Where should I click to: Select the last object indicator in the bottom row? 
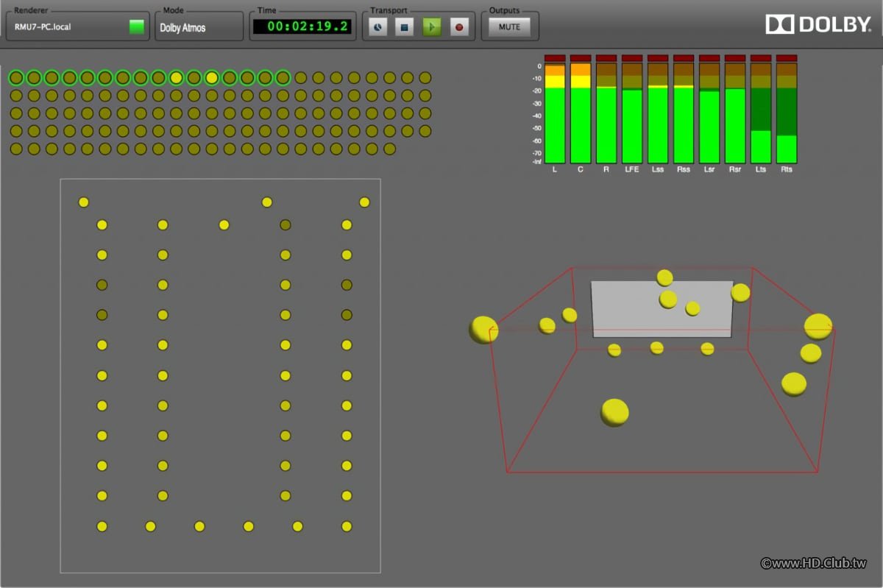point(389,149)
